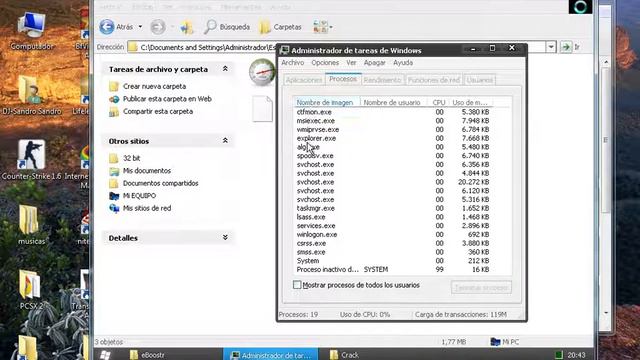Go to Documentos compartidos
This screenshot has width=640, height=360.
point(160,183)
